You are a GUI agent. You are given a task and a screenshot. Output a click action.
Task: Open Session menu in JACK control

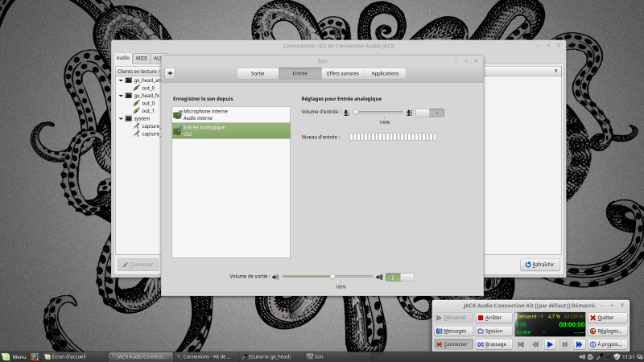[493, 331]
